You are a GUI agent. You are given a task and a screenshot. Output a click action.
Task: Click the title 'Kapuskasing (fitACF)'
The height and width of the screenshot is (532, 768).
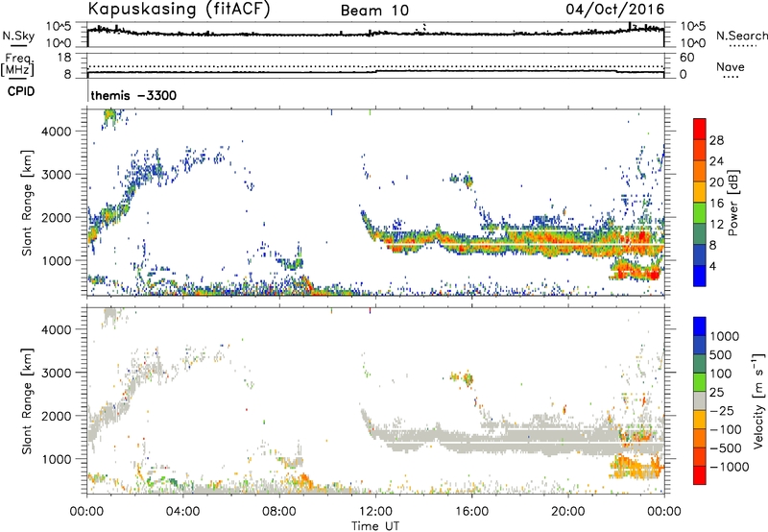pos(179,9)
